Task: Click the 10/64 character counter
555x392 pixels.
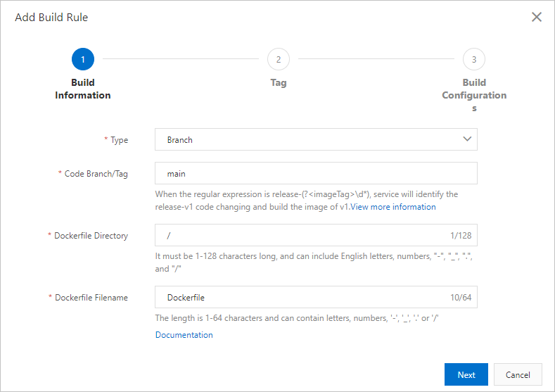Action: (x=461, y=298)
